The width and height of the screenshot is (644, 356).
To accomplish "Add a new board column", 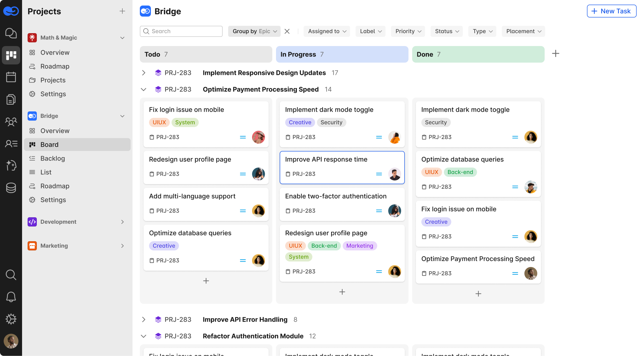I will (555, 54).
